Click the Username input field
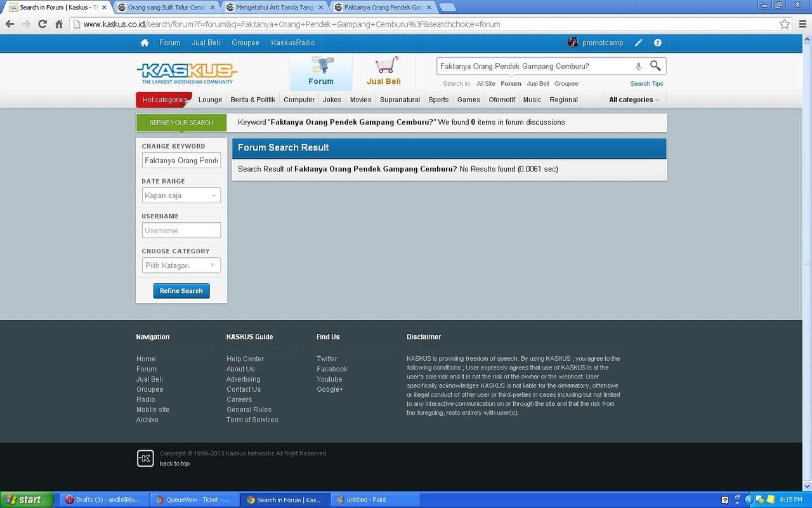The height and width of the screenshot is (508, 812). click(181, 231)
